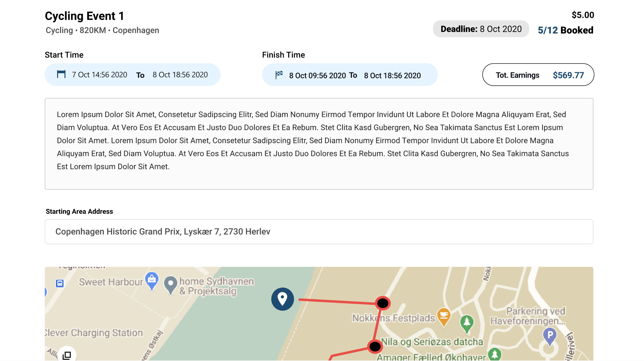
Task: Click the Nila og Seriøzas datcha label
Action: tap(432, 342)
